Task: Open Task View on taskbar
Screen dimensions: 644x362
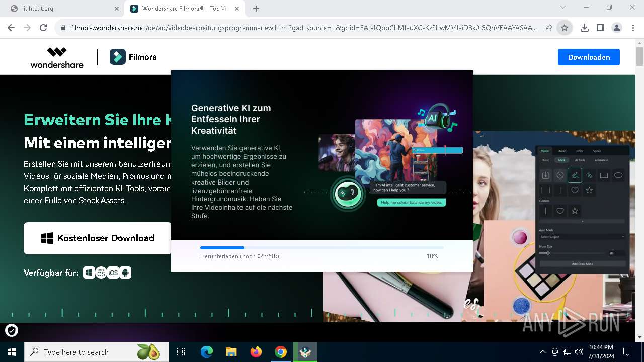Action: pyautogui.click(x=181, y=352)
